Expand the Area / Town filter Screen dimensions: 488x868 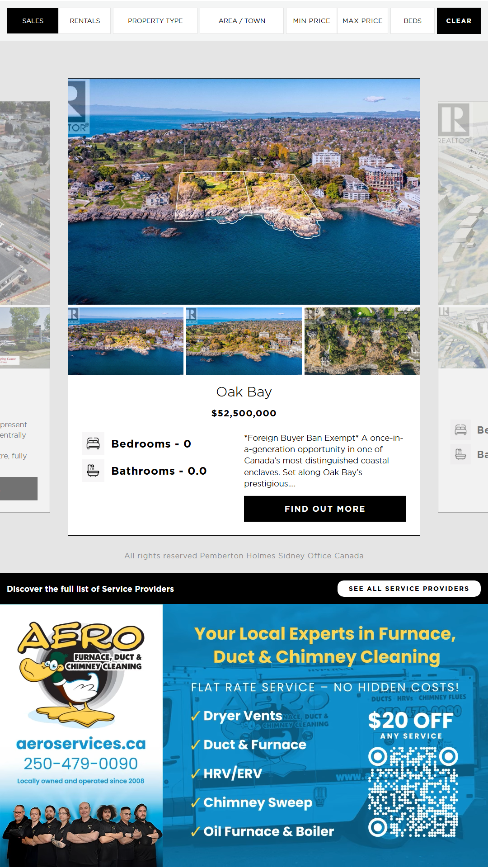point(242,21)
